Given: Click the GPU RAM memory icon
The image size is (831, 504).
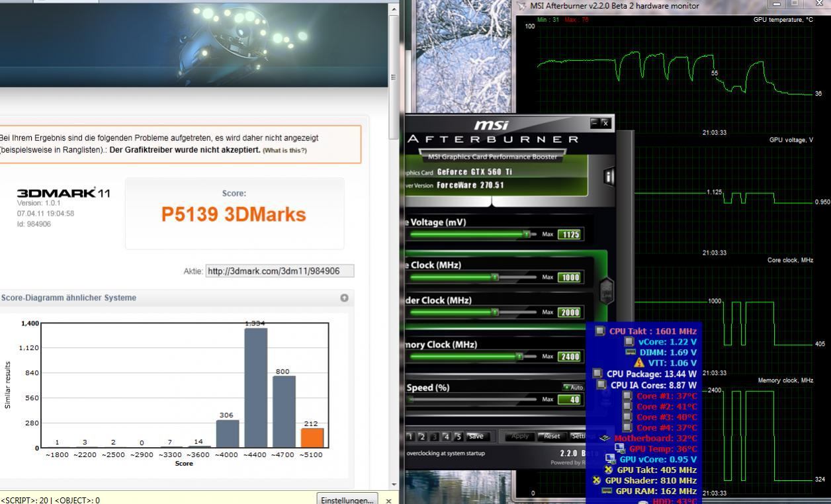Looking at the screenshot, I should point(607,491).
